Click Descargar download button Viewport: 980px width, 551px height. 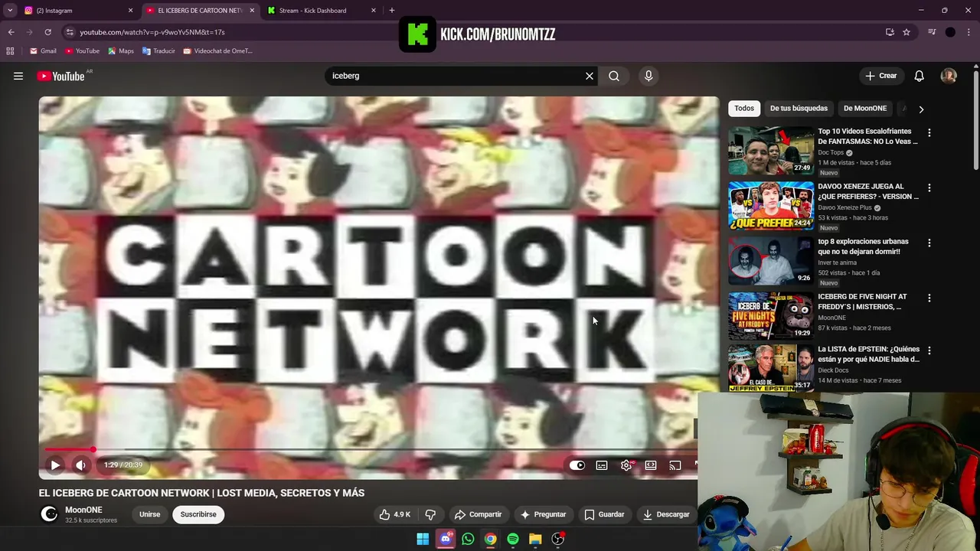[666, 514]
